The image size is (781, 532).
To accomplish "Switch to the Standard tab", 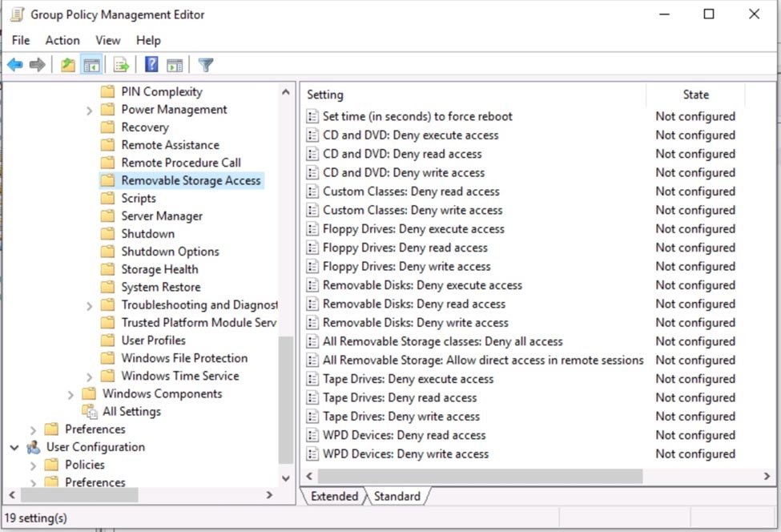I will (397, 496).
